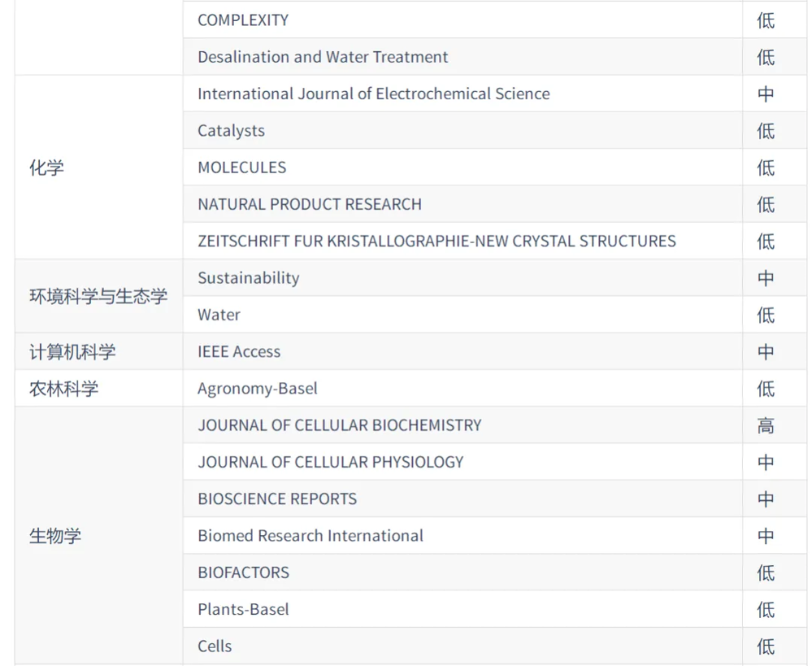Click JOURNAL OF CELLULAR BIOCHEMISTRY
Image resolution: width=812 pixels, height=666 pixels.
339,425
